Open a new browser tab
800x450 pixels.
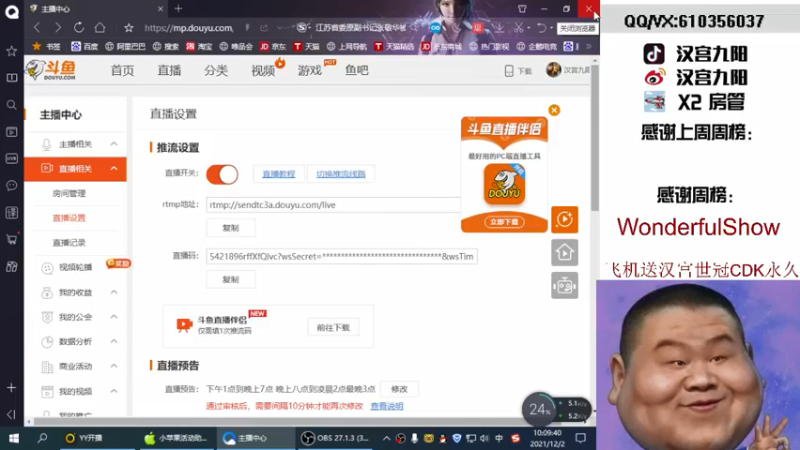(x=178, y=8)
